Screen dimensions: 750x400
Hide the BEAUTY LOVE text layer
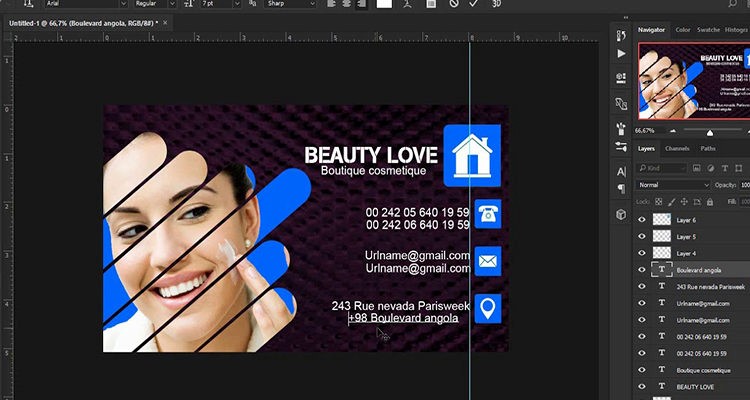642,387
